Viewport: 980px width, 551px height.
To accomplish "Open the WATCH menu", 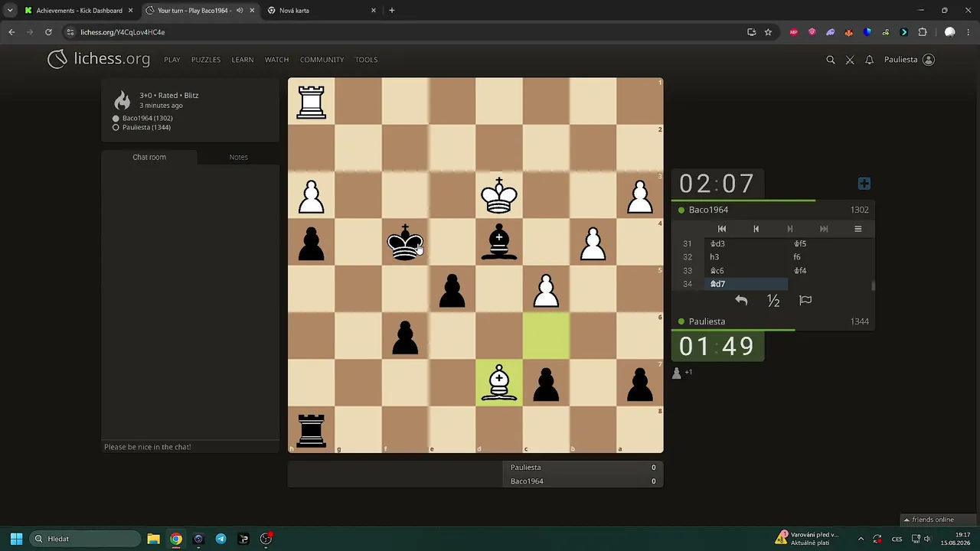I will [x=276, y=60].
